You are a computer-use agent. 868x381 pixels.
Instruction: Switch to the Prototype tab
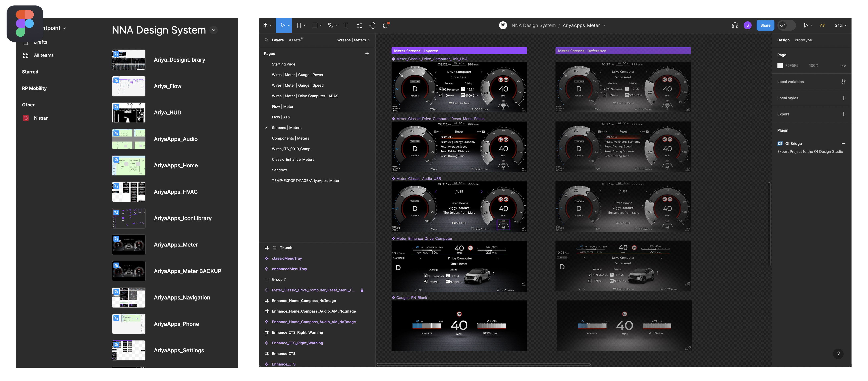803,40
